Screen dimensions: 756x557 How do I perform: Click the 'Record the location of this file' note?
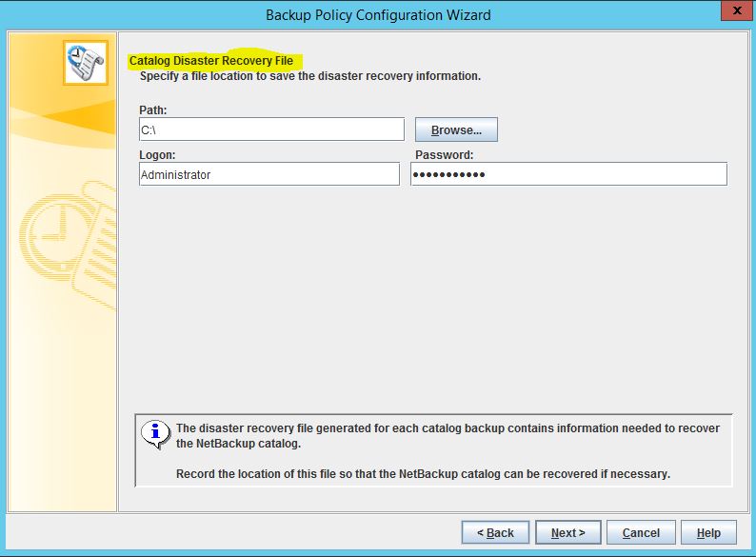423,473
